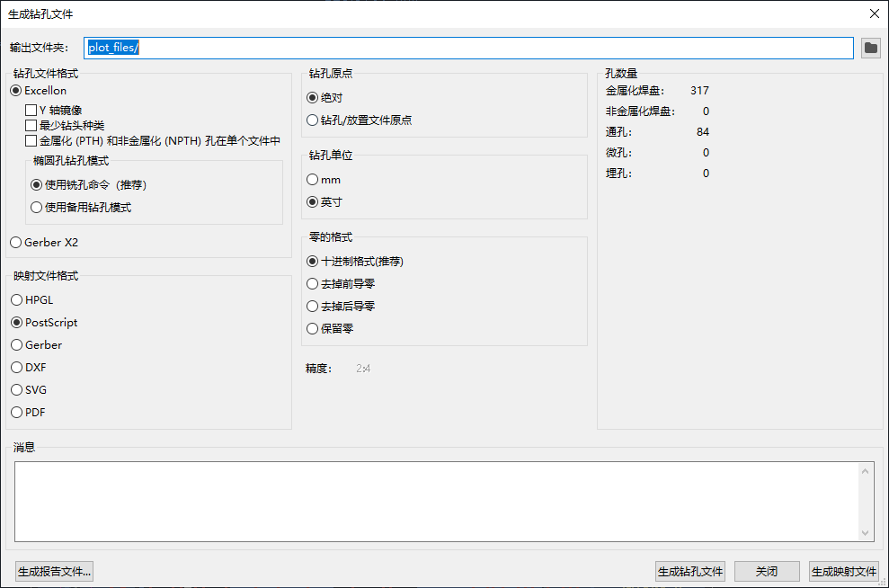Screen dimensions: 889x588
Task: Choose PDF map file format
Action: coord(15,412)
